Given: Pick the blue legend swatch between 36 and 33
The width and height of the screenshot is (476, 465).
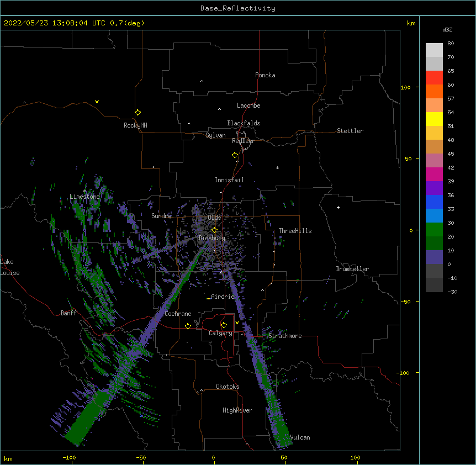Looking at the screenshot, I should click(x=434, y=202).
